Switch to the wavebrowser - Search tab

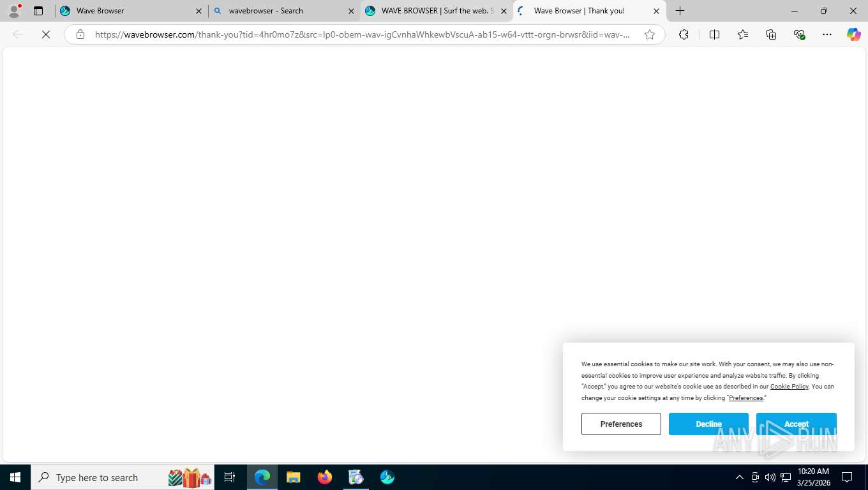coord(283,11)
